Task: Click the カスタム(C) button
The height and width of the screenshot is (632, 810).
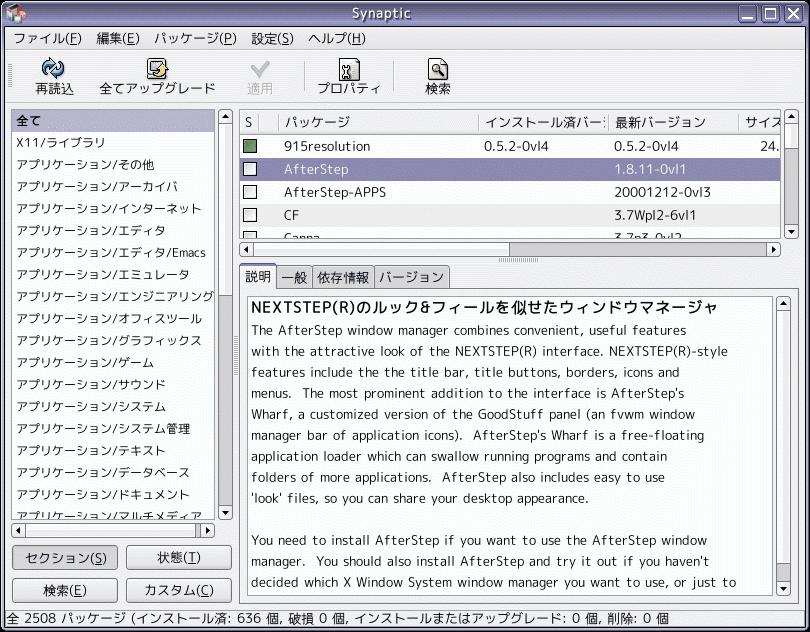Action: (x=179, y=590)
